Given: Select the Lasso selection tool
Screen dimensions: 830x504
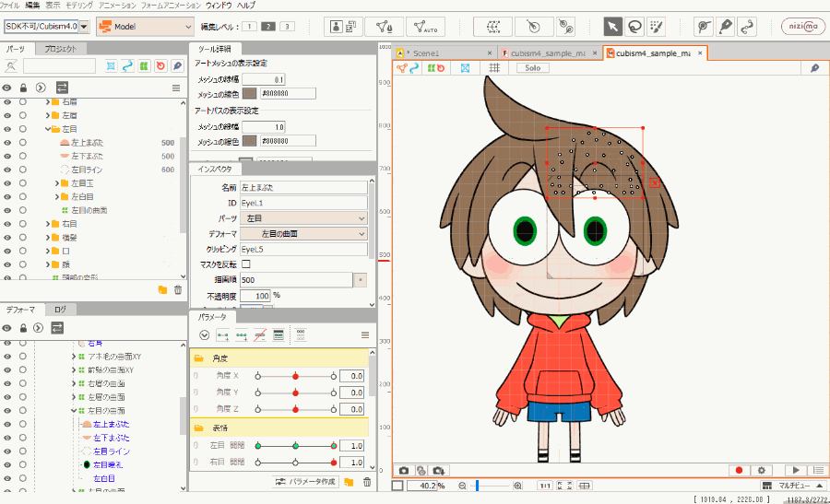Looking at the screenshot, I should coord(634,27).
